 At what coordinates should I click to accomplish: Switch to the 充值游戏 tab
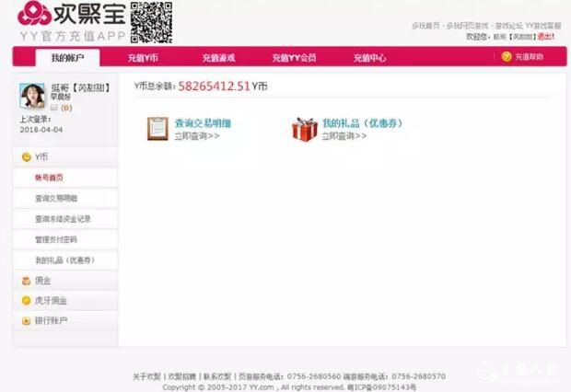point(218,58)
